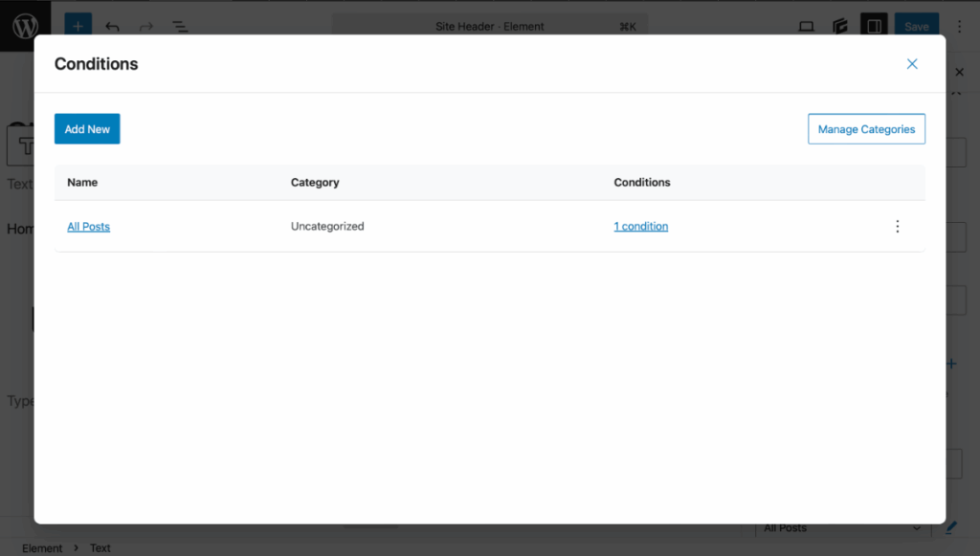Click the Add New button

[x=87, y=128]
